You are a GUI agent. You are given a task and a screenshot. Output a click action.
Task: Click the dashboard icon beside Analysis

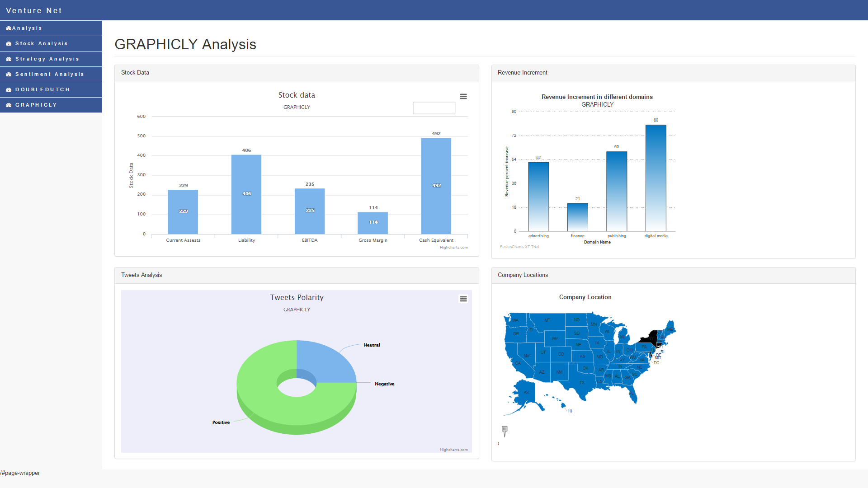tap(9, 28)
